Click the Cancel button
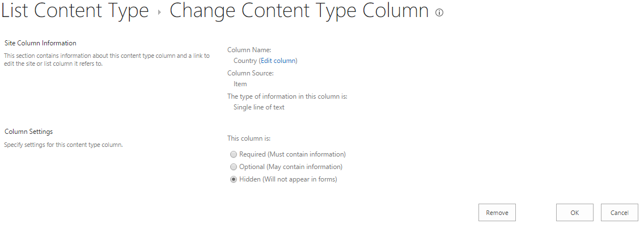The image size is (644, 232). (x=619, y=213)
